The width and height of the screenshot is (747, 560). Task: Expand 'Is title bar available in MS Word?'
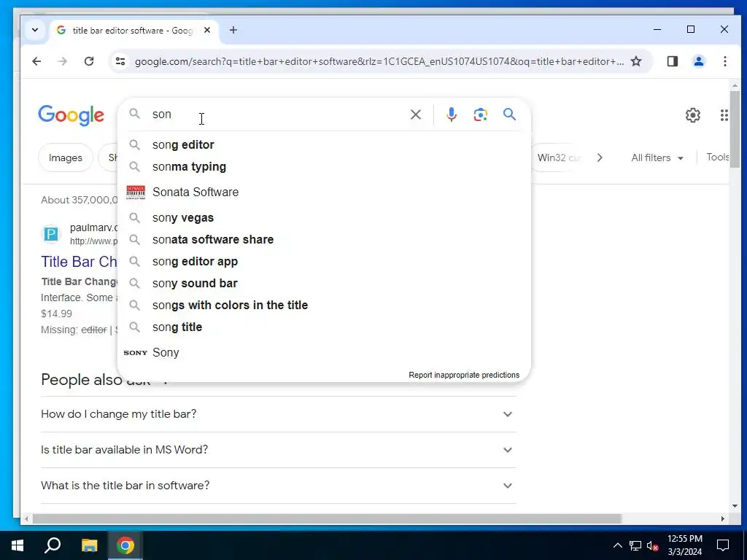[x=279, y=450]
